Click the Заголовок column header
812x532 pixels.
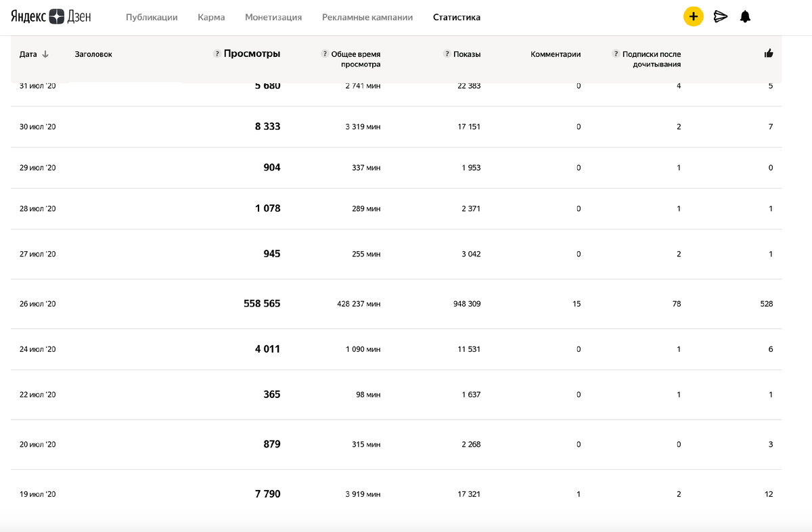tap(93, 53)
